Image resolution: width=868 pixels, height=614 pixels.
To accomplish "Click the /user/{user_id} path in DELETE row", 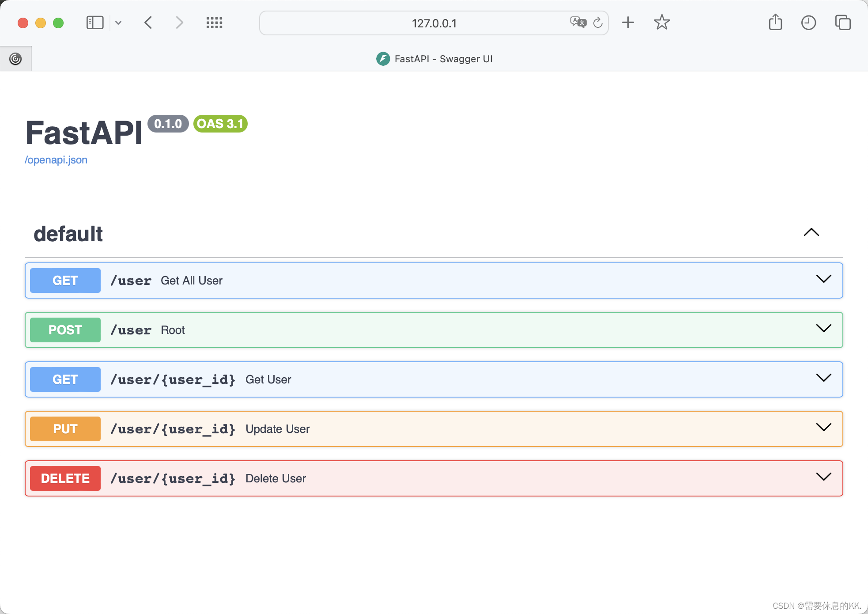I will [x=173, y=478].
